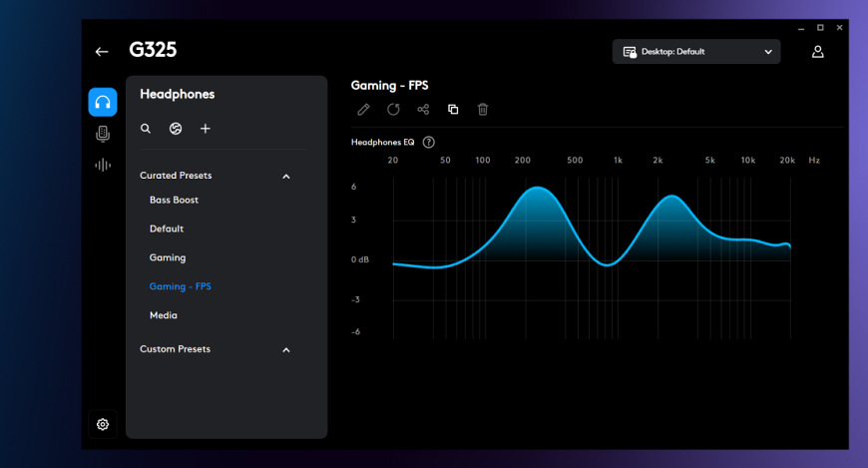Delete the preset using trash icon
868x468 pixels.
[483, 110]
